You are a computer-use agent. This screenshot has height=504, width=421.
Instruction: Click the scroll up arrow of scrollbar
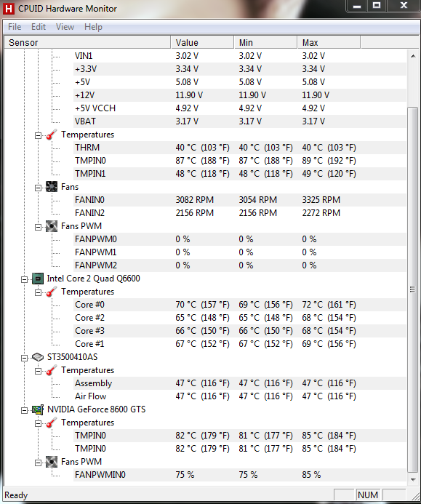pos(413,56)
